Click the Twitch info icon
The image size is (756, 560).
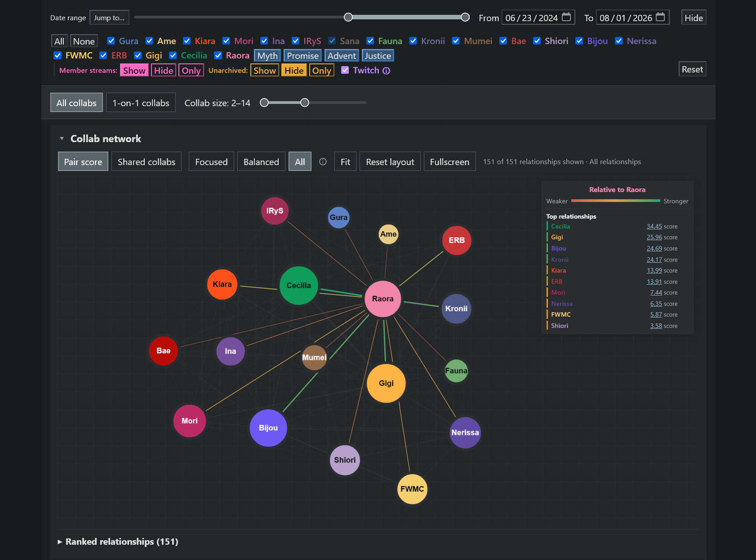pos(386,71)
